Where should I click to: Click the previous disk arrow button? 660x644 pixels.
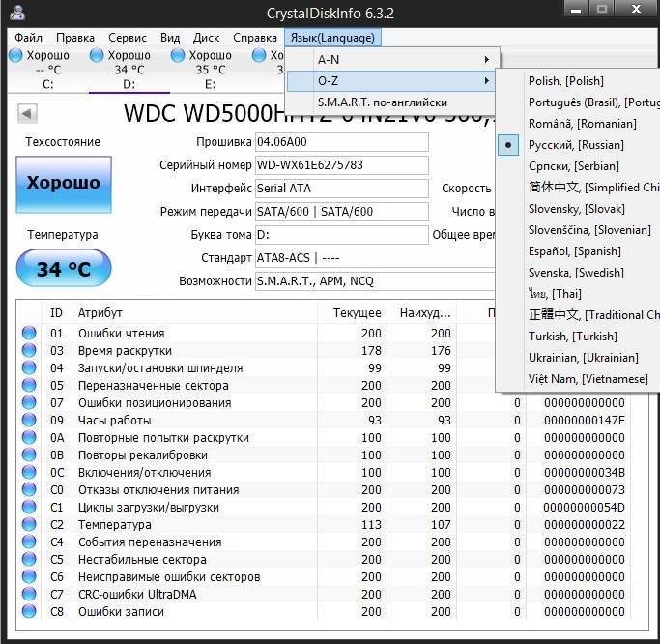click(27, 113)
